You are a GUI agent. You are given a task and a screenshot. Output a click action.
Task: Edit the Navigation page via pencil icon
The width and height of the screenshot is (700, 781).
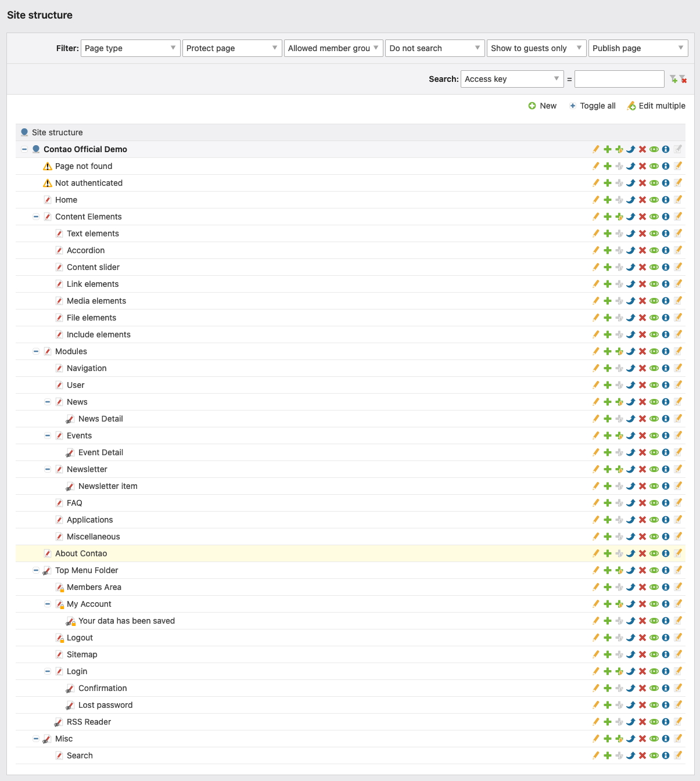click(596, 368)
